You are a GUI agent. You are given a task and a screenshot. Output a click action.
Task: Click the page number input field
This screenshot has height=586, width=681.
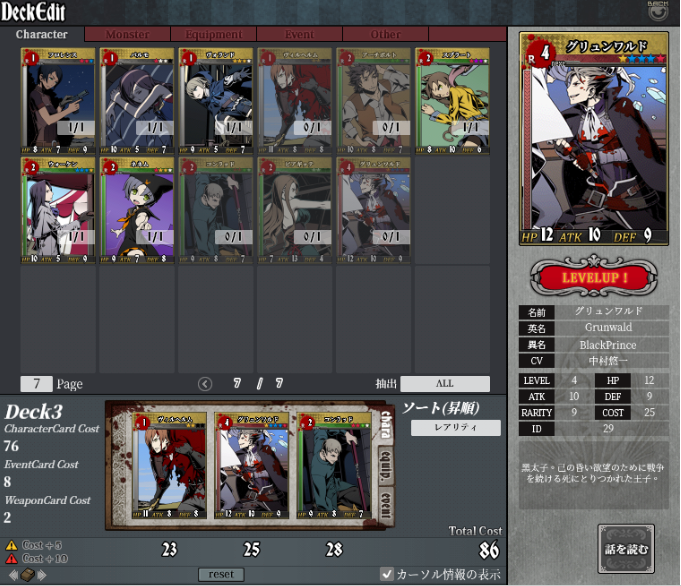point(36,384)
